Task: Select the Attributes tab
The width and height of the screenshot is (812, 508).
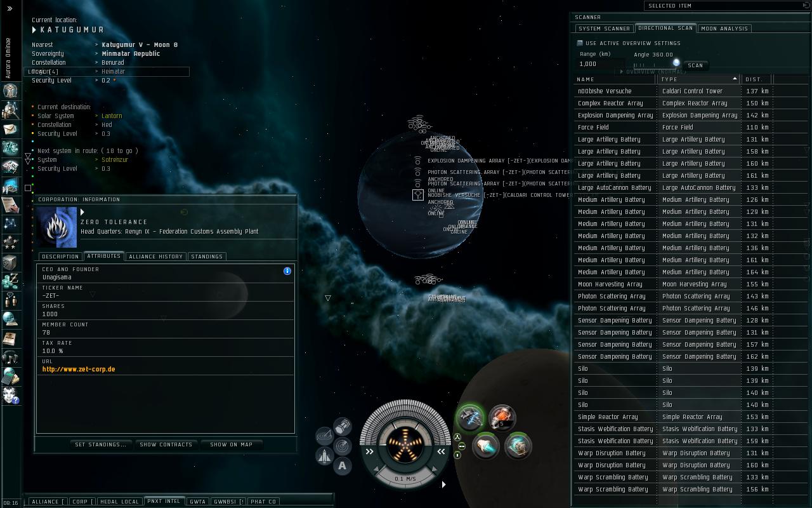Action: pyautogui.click(x=103, y=256)
